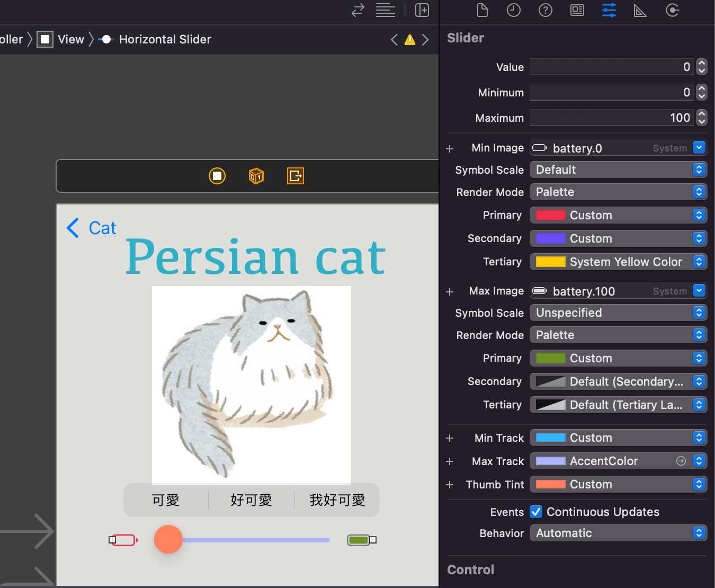Viewport: 715px width, 588px height.
Task: Tap the Cat back button
Action: coord(92,228)
